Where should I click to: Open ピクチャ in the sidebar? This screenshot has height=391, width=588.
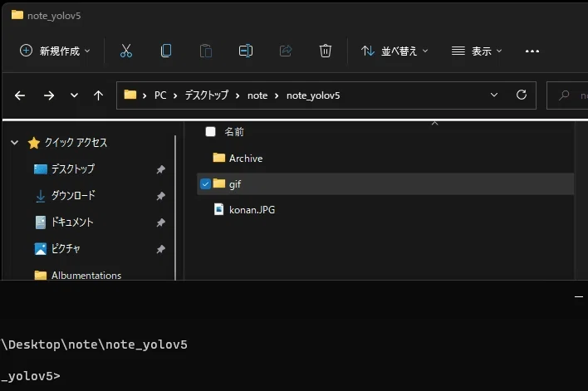[66, 249]
